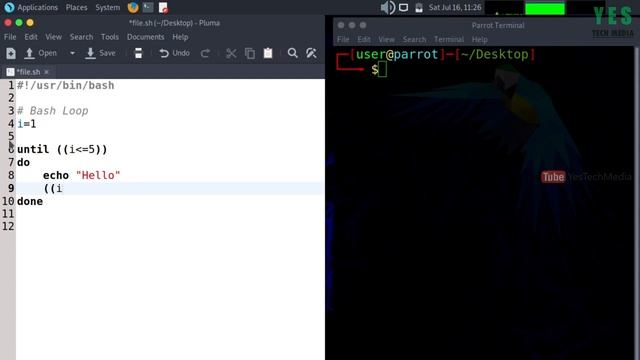Paste from clipboard icon
Viewport: 640px width, 360px height.
(x=268, y=53)
